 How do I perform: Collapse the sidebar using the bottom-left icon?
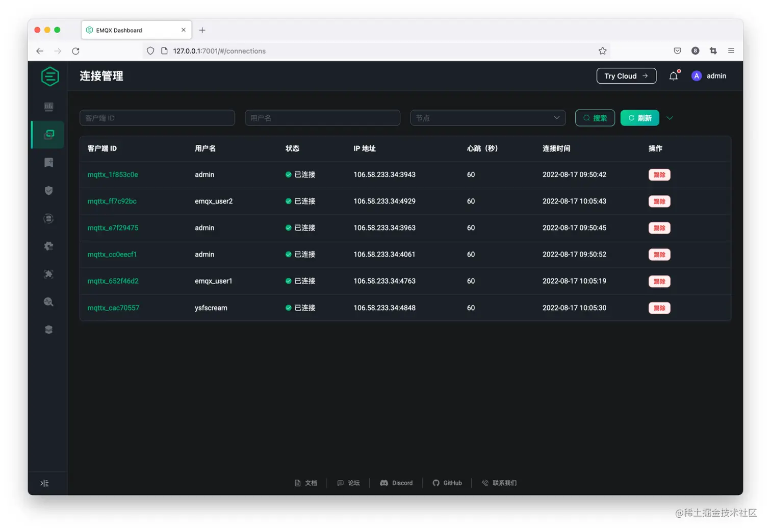coord(44,483)
